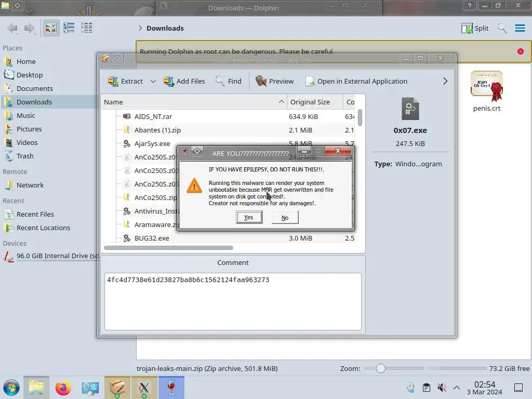The width and height of the screenshot is (532, 399).
Task: Open Dolphin window help question-mark button
Action: click(x=470, y=5)
